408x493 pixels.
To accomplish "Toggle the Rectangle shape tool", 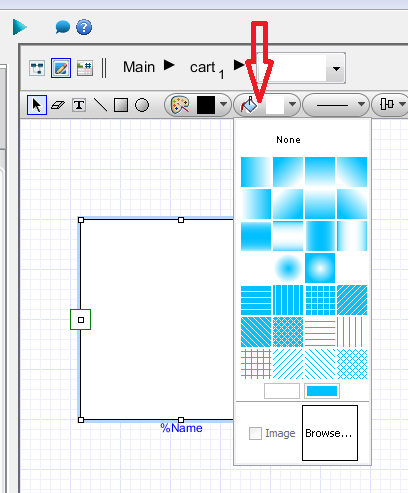I will tap(121, 105).
